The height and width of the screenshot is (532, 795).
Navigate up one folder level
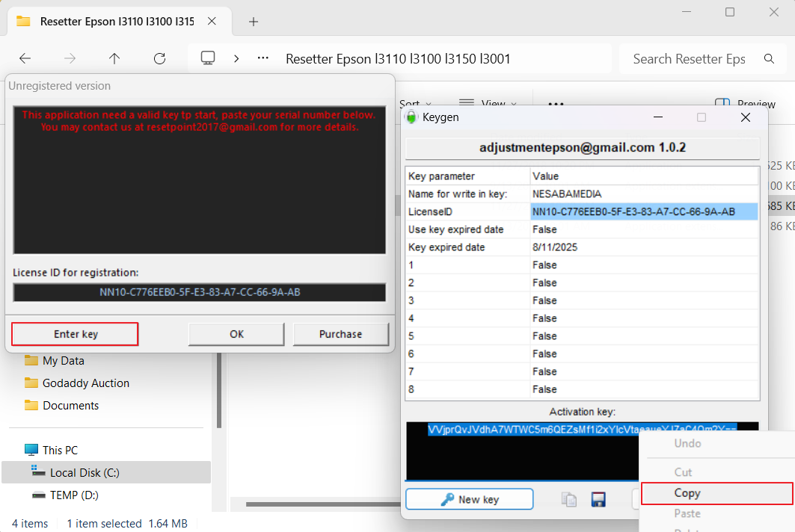pos(114,58)
